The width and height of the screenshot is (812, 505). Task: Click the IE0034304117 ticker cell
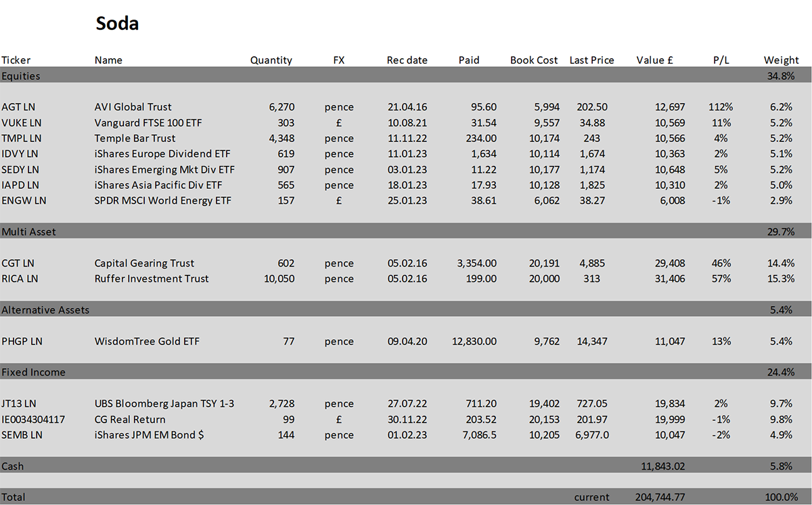click(x=33, y=420)
